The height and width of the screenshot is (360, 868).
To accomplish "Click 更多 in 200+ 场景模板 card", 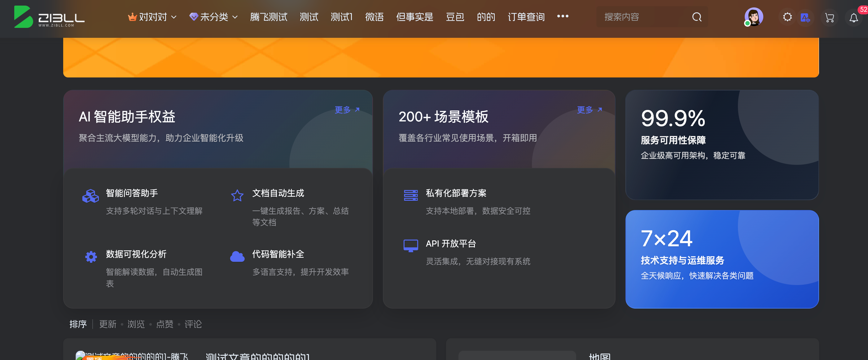I will pos(589,110).
